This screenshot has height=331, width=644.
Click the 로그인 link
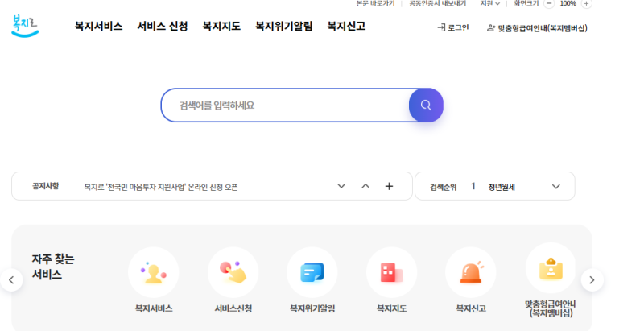coord(453,28)
